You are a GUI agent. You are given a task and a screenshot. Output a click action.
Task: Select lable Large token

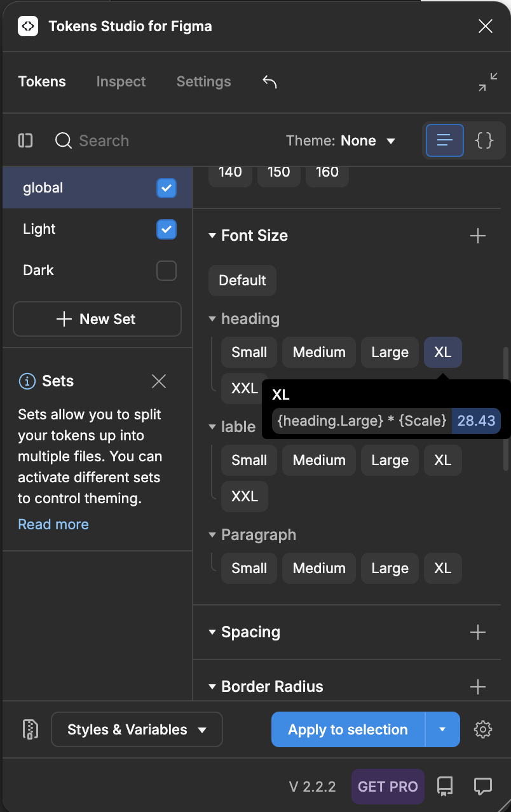[390, 460]
